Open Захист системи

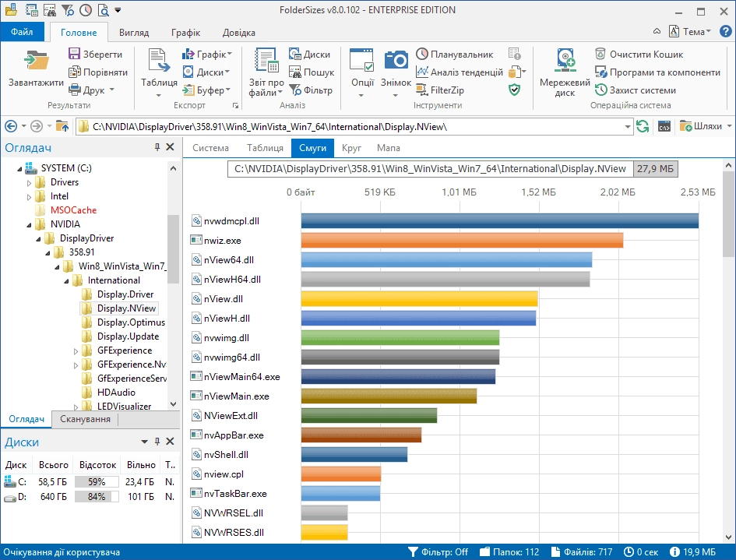[635, 90]
